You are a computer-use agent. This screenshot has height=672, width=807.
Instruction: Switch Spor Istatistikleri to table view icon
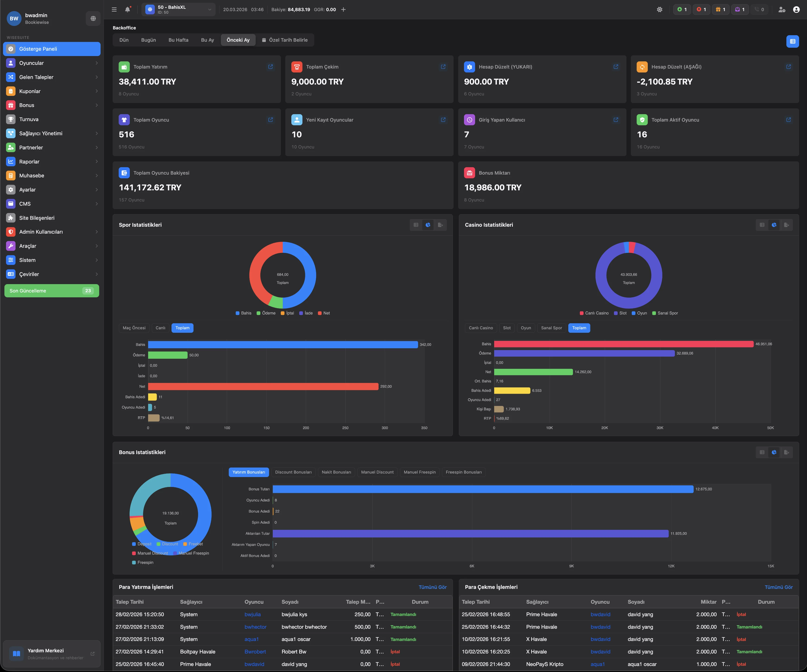[415, 225]
